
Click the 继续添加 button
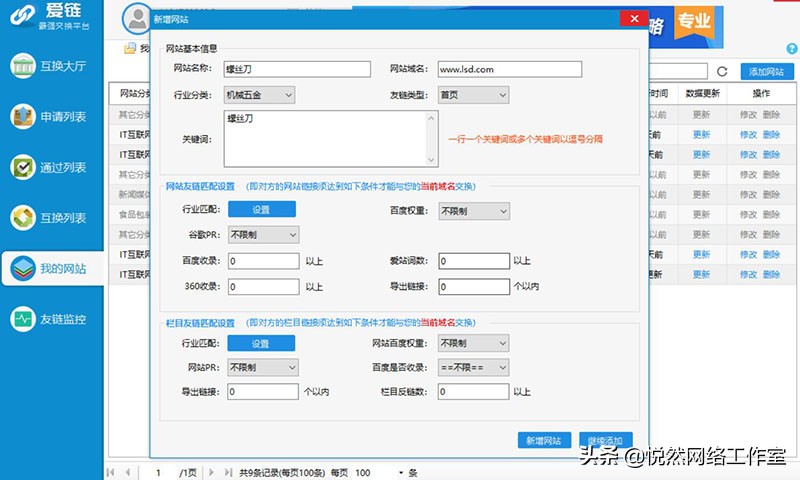click(x=606, y=441)
